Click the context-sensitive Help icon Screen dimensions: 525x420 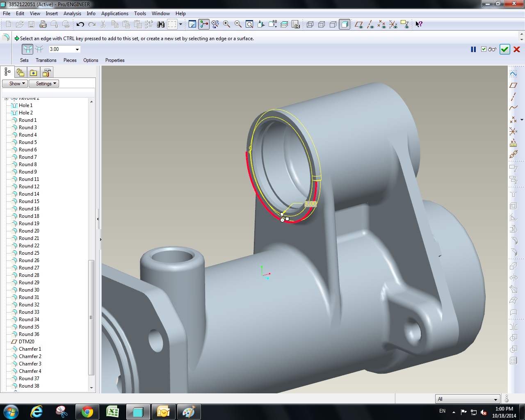click(x=419, y=24)
